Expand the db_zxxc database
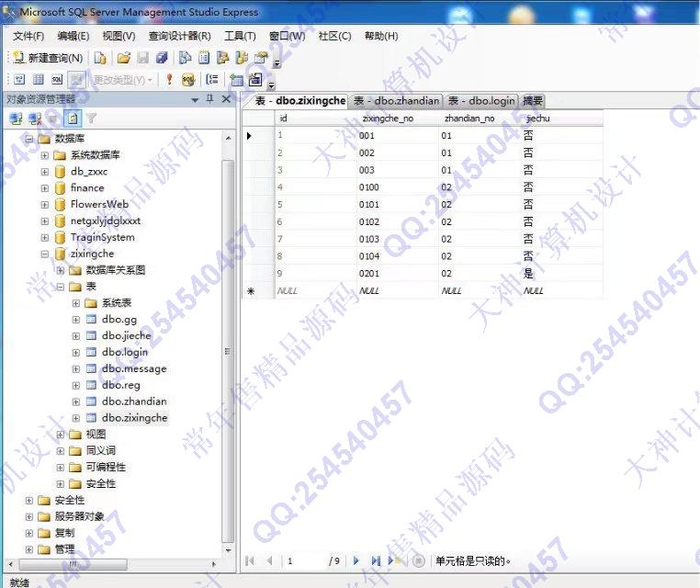This screenshot has height=588, width=700. click(45, 172)
